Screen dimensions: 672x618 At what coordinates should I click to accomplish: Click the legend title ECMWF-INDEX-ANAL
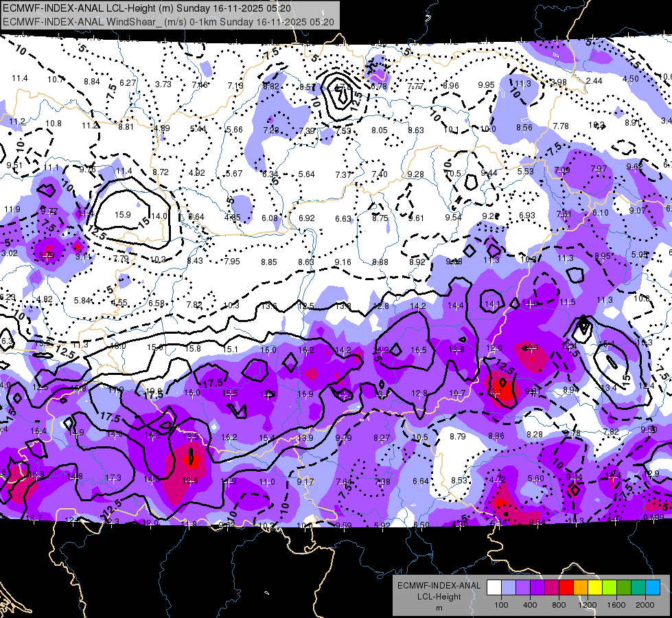pos(439,586)
